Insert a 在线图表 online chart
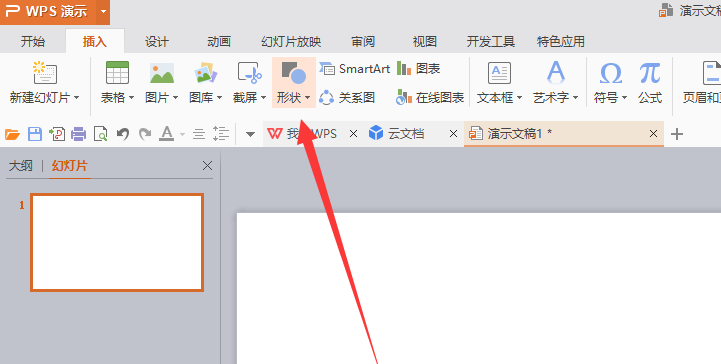721x364 pixels. point(429,97)
